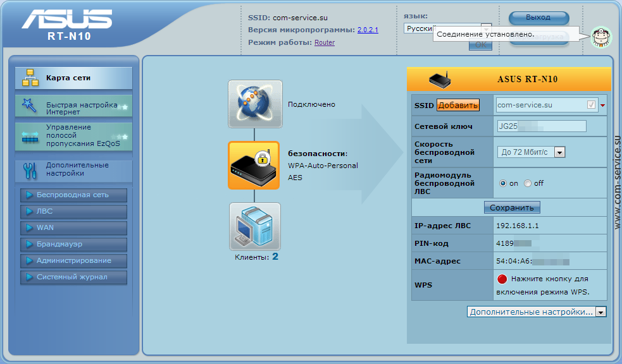The height and width of the screenshot is (364, 622).
Task: Open EzQoS bandwidth management via its icon
Action: click(x=30, y=136)
